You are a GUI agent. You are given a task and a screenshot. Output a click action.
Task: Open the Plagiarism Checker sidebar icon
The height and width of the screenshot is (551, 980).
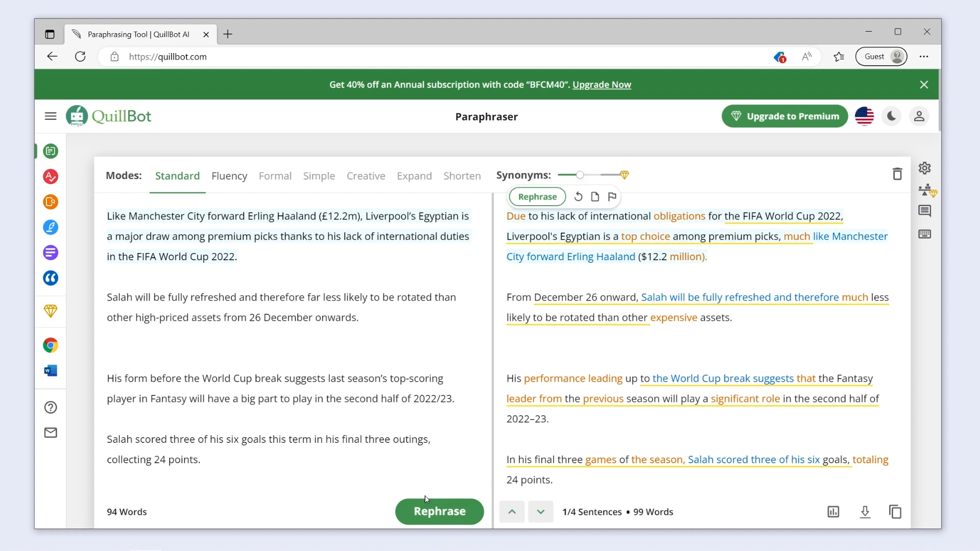click(51, 202)
